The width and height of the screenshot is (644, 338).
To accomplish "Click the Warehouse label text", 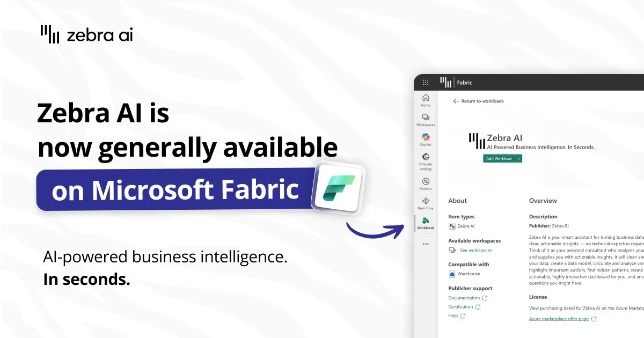I will pos(469,274).
